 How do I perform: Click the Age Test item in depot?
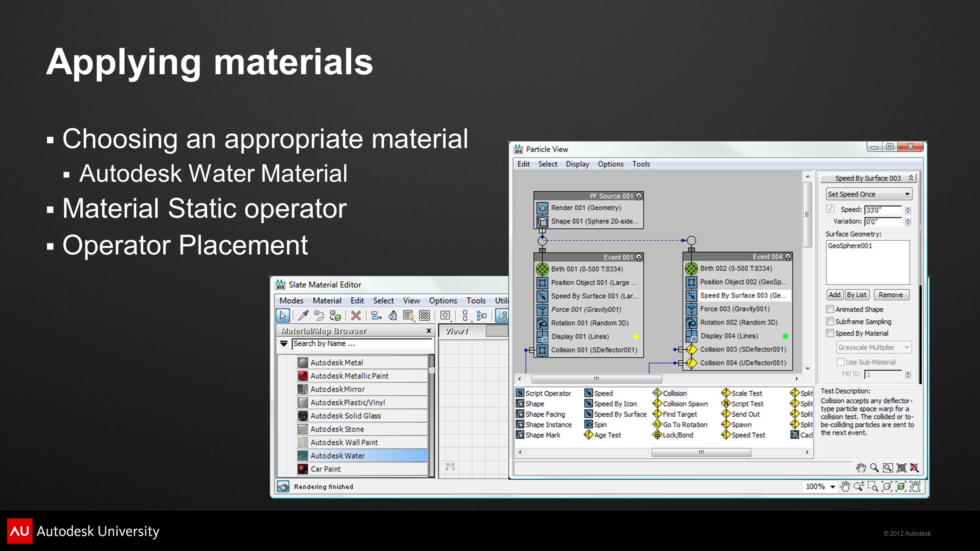[603, 435]
